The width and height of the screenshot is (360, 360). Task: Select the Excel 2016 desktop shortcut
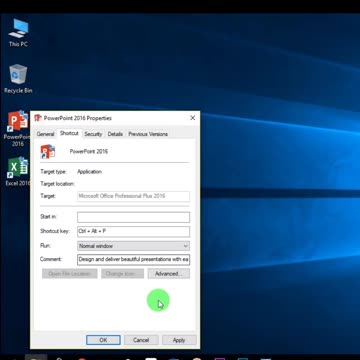point(18,172)
